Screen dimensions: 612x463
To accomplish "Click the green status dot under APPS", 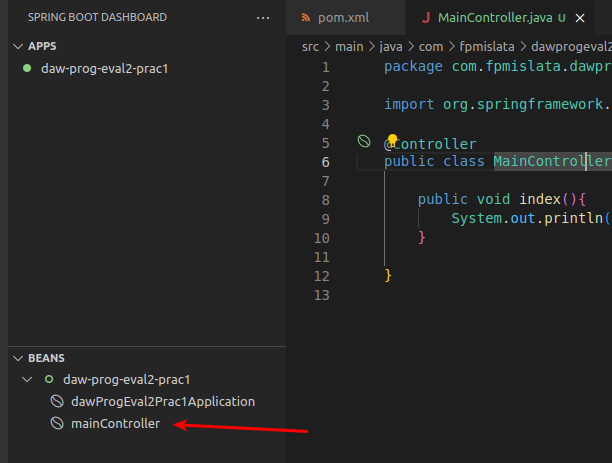I will point(27,69).
